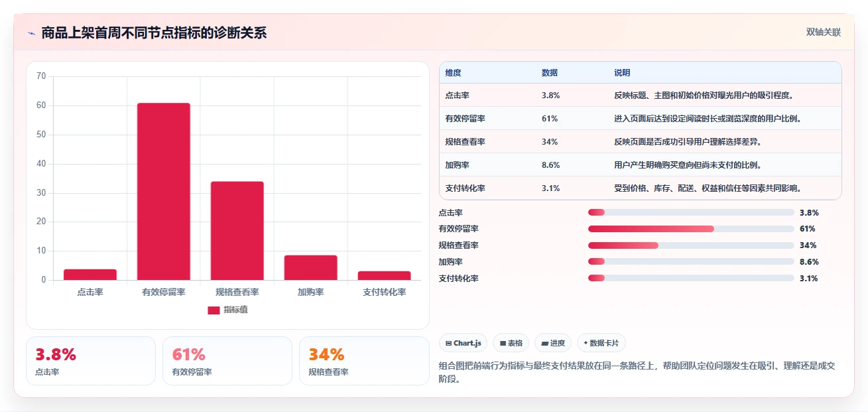Viewport: 868px width, 412px height.
Task: Click the chart title 商品上架首周不同节点指标的诊断关系
Action: pos(154,33)
